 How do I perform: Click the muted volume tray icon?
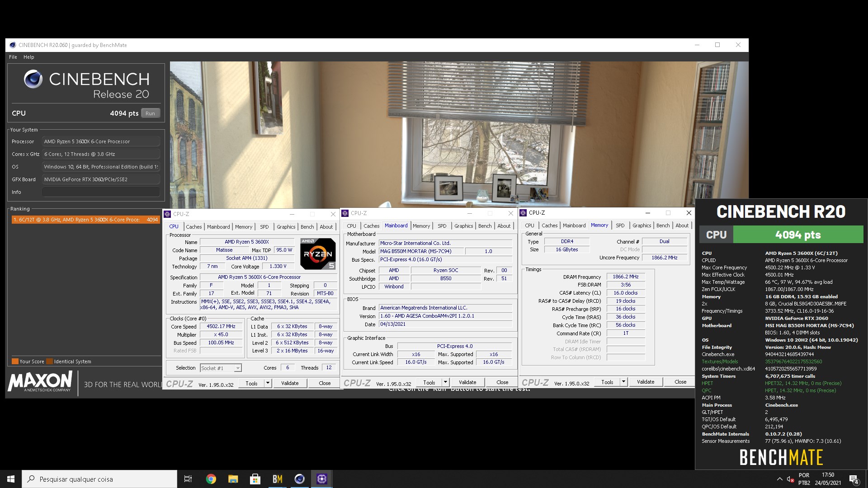[x=790, y=479]
